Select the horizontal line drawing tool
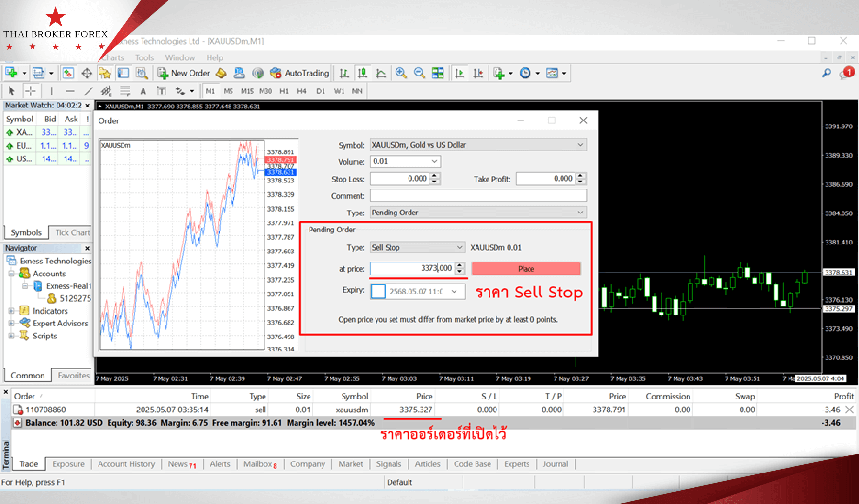This screenshot has width=859, height=504. click(x=70, y=91)
